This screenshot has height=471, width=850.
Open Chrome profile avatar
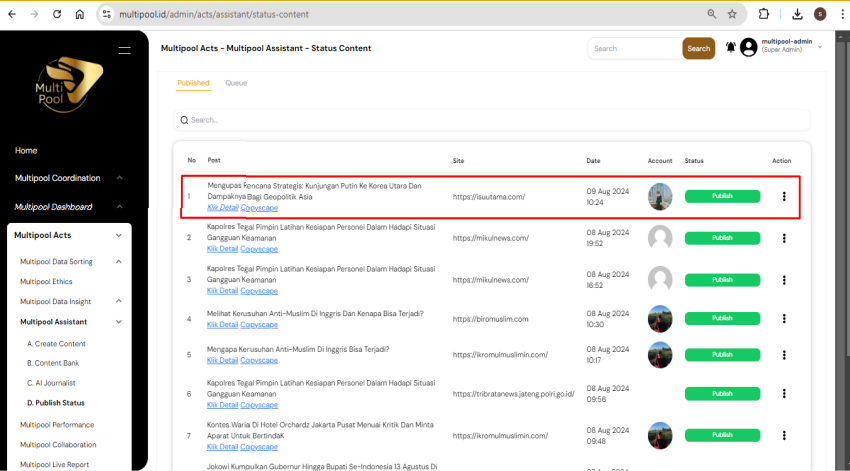click(820, 14)
